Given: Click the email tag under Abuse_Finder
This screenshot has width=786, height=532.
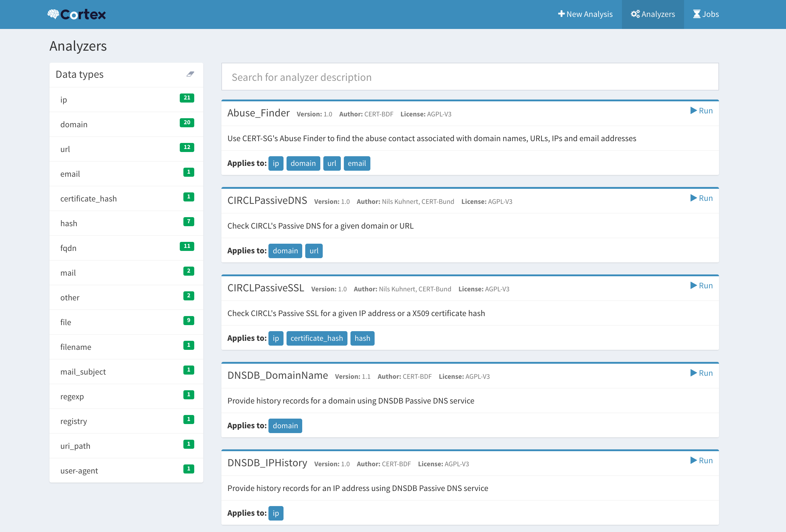Looking at the screenshot, I should 357,163.
